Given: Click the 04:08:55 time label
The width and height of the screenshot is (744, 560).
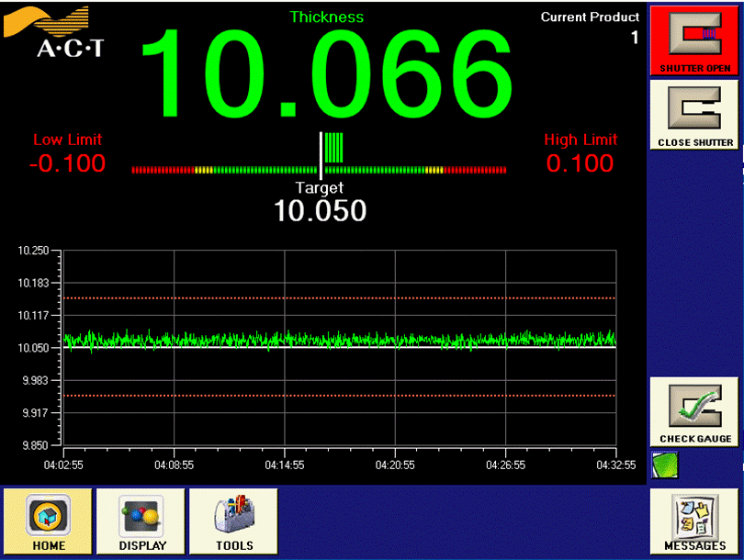Looking at the screenshot, I should 175,465.
